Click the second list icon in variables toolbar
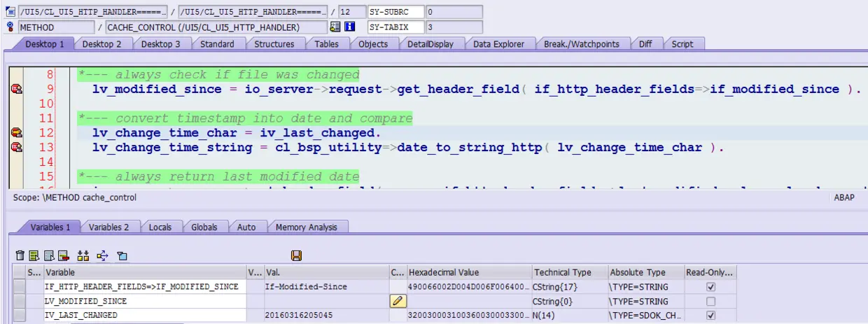The height and width of the screenshot is (324, 868). (49, 256)
